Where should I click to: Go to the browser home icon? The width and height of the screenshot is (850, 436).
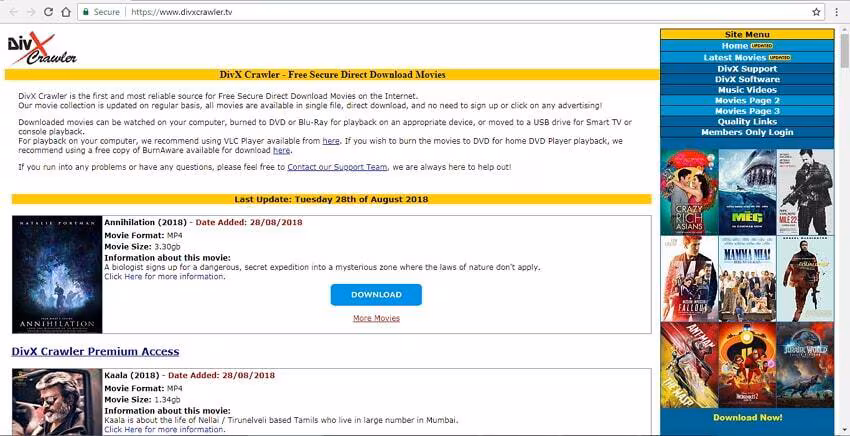[66, 12]
